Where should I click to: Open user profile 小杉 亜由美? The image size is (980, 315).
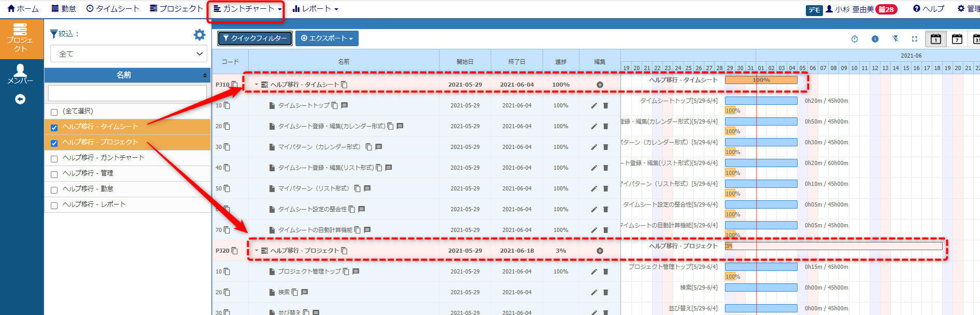[850, 9]
